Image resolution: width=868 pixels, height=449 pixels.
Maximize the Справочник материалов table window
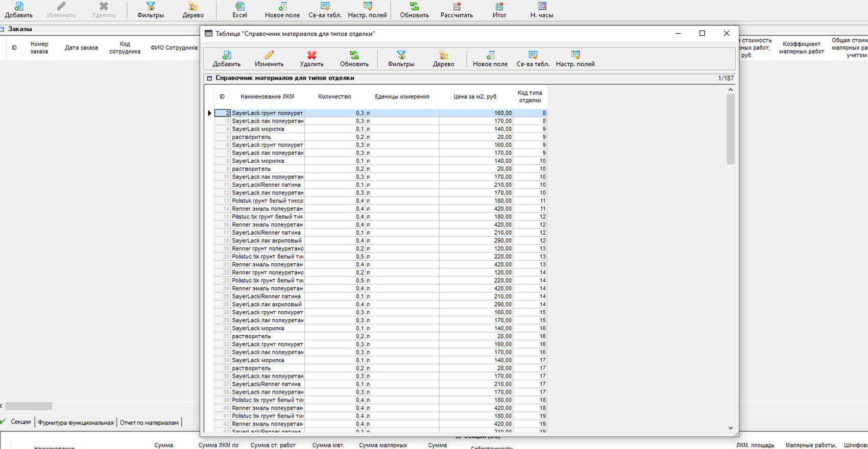click(x=702, y=33)
